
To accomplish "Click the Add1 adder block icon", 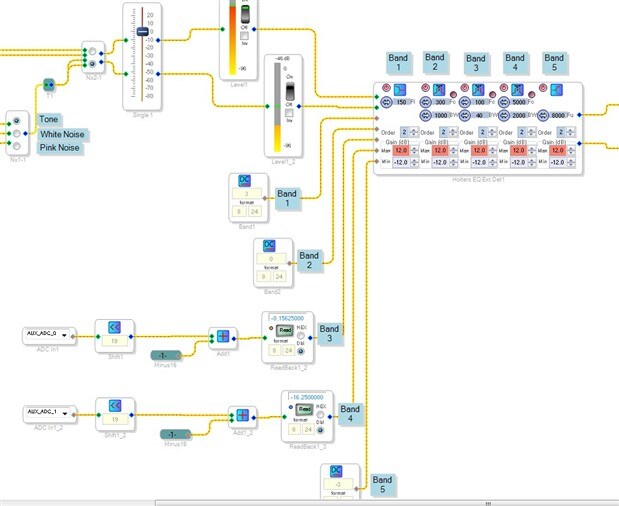I will [223, 336].
